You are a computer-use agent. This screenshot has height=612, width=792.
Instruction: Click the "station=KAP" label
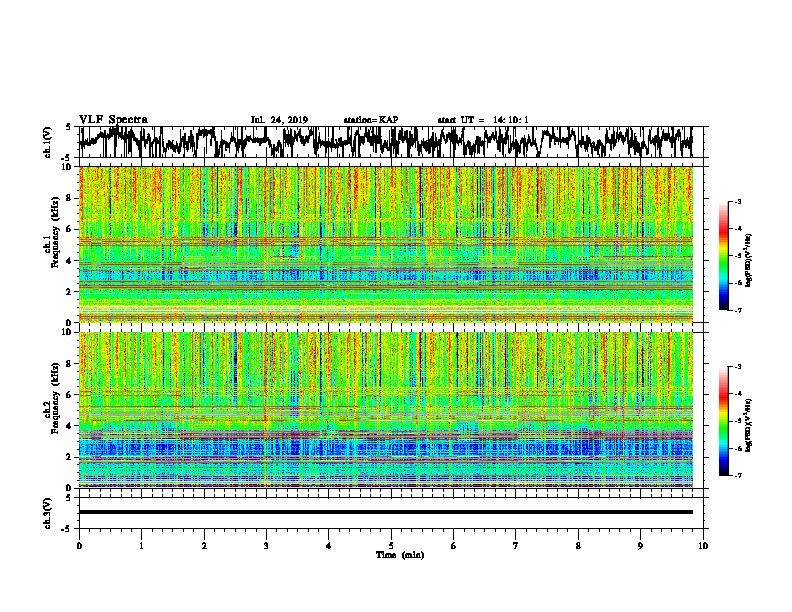click(x=371, y=120)
